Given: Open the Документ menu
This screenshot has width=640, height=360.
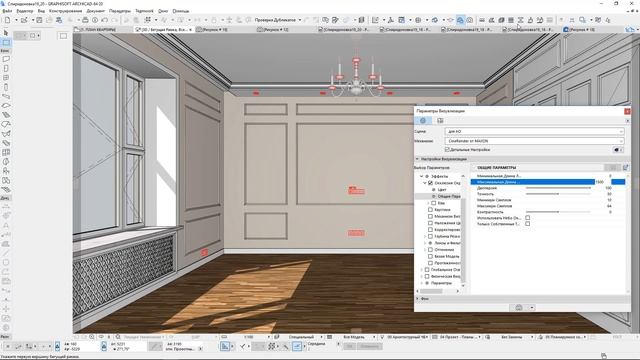Looking at the screenshot, I should click(x=96, y=11).
